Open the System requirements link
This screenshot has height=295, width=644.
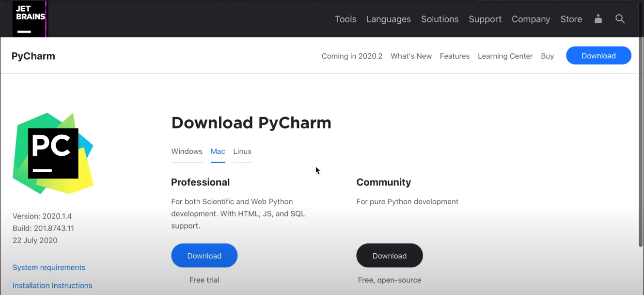[49, 267]
